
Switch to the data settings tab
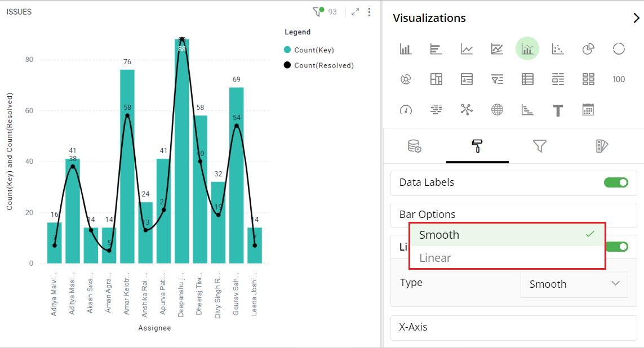click(x=415, y=146)
